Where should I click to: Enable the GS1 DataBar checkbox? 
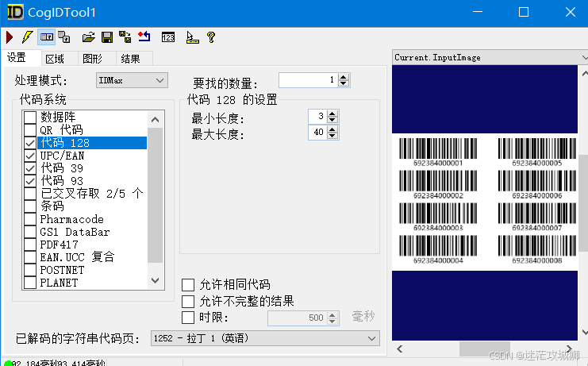pos(30,232)
